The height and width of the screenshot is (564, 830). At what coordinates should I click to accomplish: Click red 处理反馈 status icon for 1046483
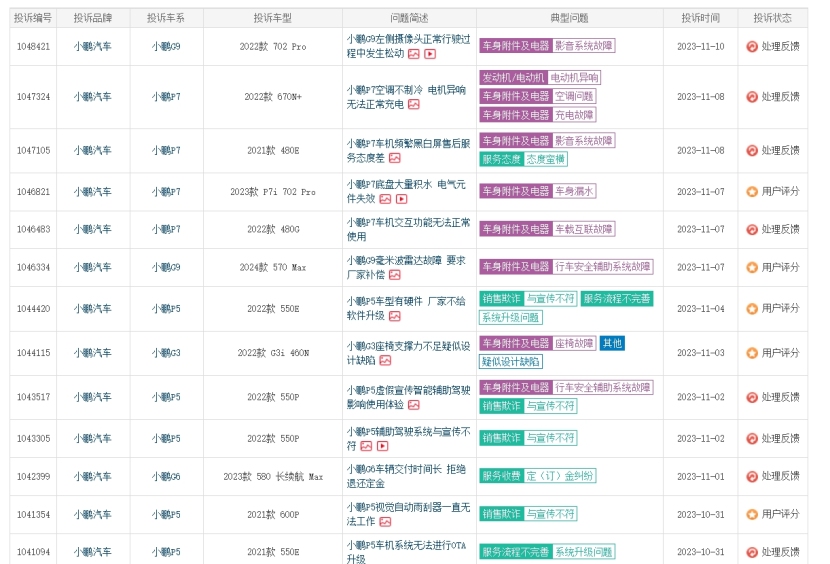pos(752,229)
